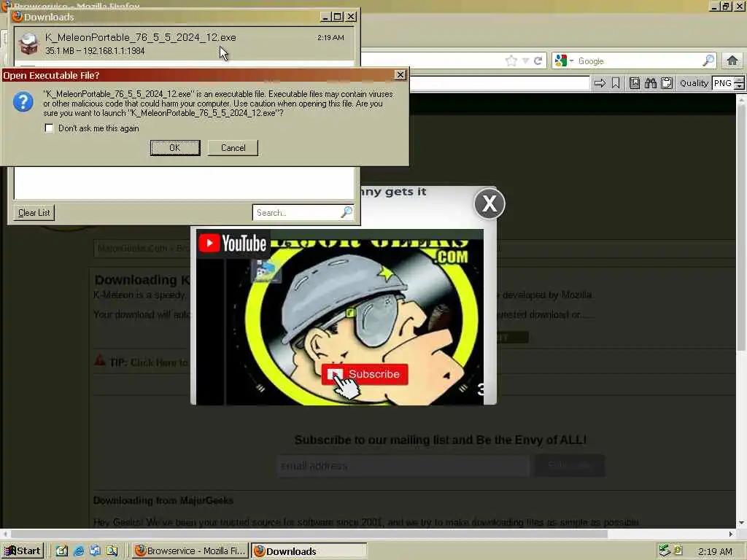Click the horizontal page scrollbar thumb
The height and width of the screenshot is (560, 747).
[309, 534]
